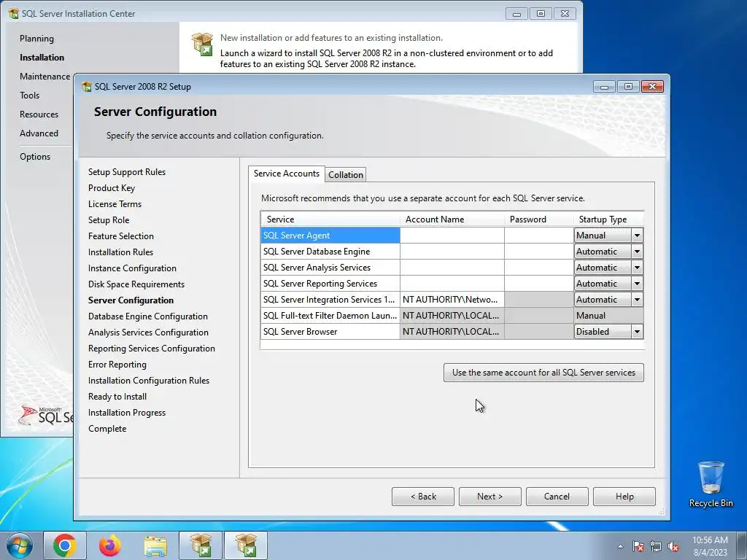Open Maintenance in the Installation Center
The height and width of the screenshot is (560, 747).
pyautogui.click(x=44, y=76)
